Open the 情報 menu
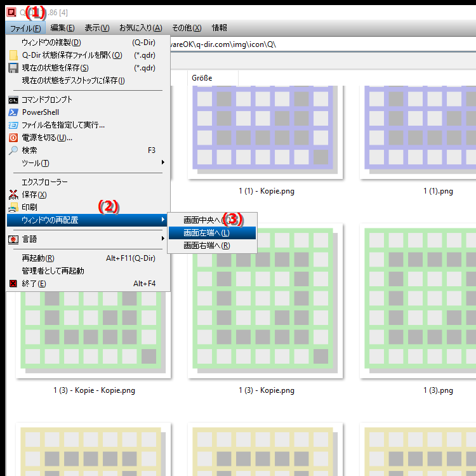This screenshot has height=476, width=476. 219,28
